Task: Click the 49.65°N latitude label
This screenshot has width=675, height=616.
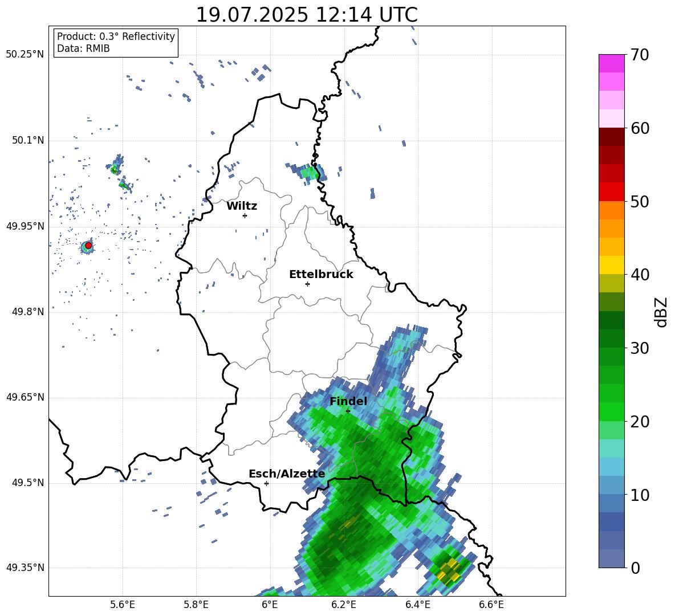Action: point(25,397)
